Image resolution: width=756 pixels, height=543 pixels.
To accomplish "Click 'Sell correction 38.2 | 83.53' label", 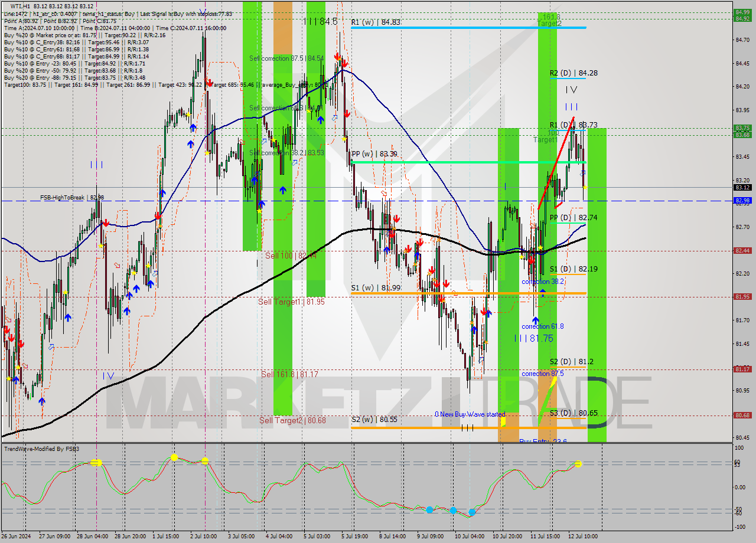I will [x=286, y=153].
